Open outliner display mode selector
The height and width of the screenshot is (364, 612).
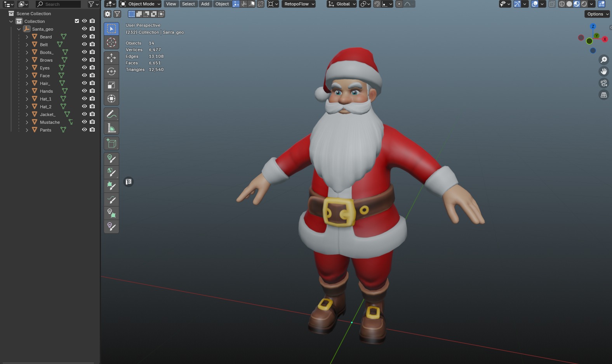click(x=23, y=4)
